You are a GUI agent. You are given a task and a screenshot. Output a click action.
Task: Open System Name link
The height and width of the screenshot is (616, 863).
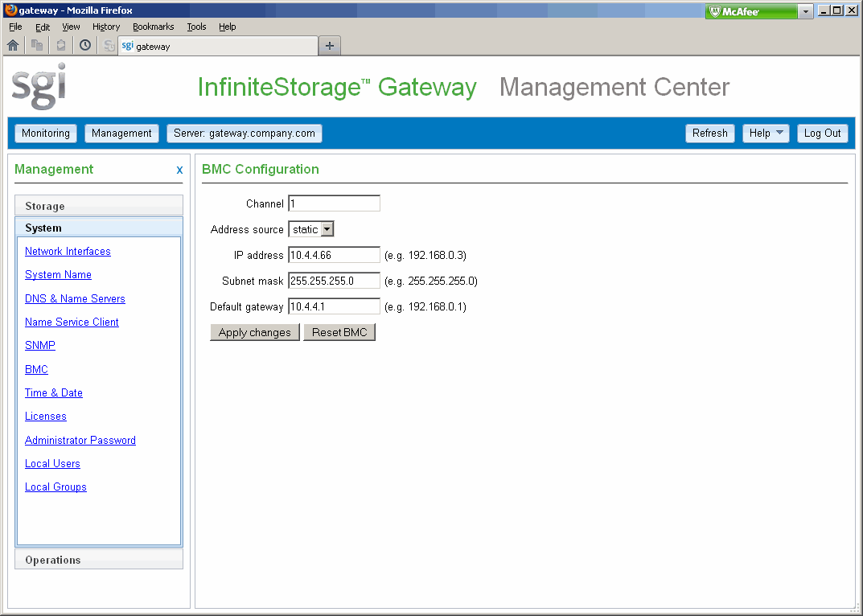[x=59, y=275]
